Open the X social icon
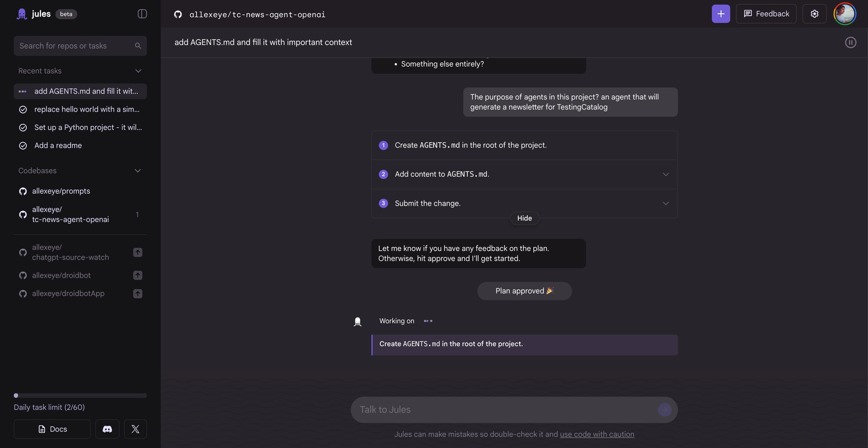The height and width of the screenshot is (448, 868). click(135, 429)
